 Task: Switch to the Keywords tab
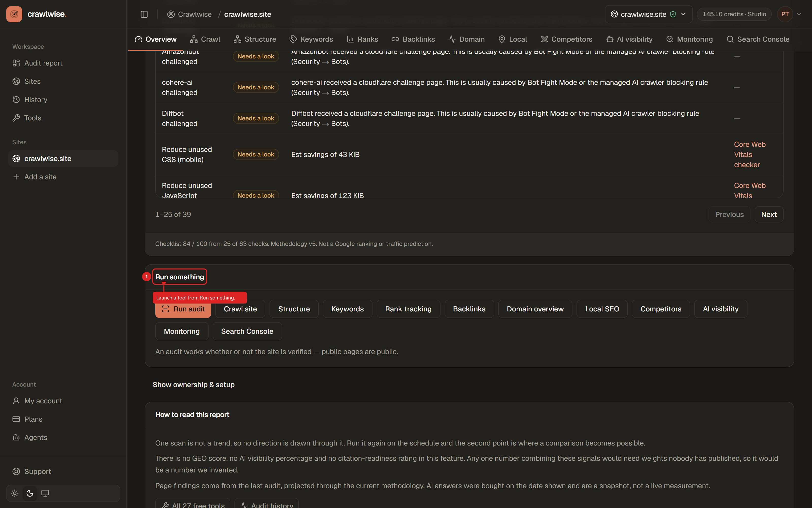click(311, 39)
